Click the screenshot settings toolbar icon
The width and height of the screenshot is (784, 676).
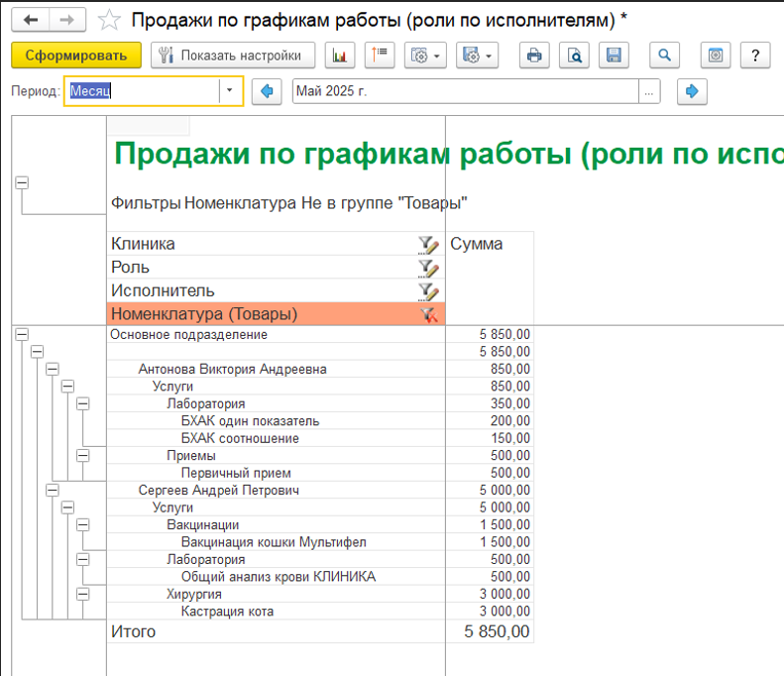[716, 55]
